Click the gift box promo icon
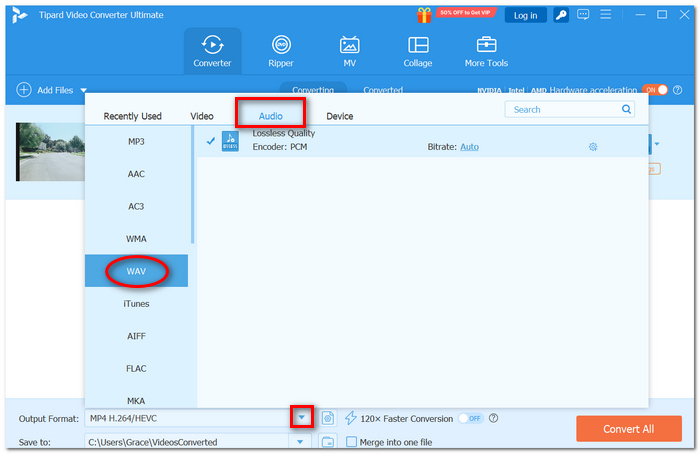The image size is (700, 454). (425, 16)
